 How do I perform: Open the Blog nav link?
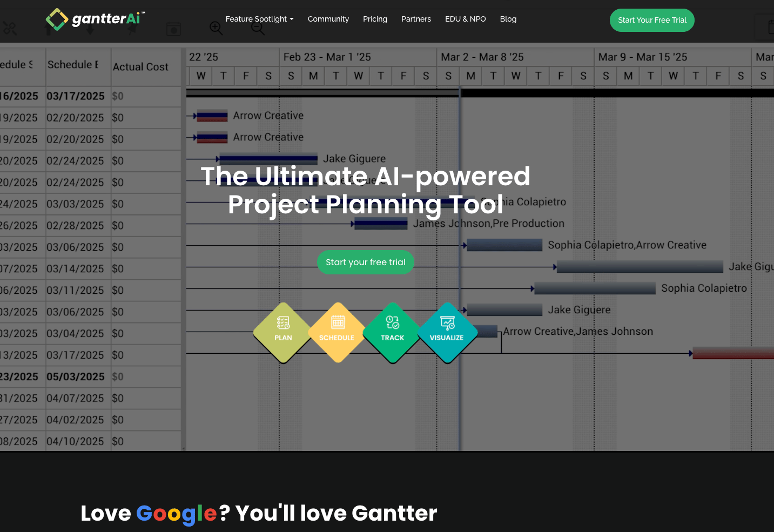[x=508, y=19]
